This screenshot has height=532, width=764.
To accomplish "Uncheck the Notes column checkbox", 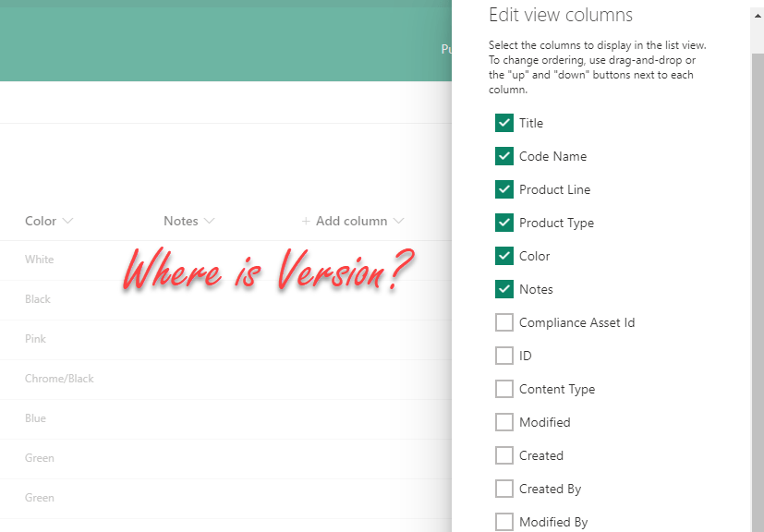I will coord(504,288).
